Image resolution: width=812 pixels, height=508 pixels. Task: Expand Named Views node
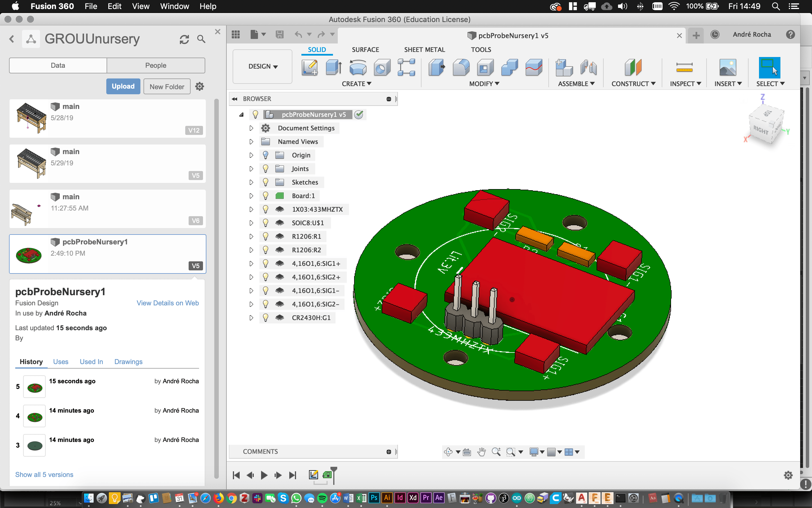pyautogui.click(x=251, y=141)
